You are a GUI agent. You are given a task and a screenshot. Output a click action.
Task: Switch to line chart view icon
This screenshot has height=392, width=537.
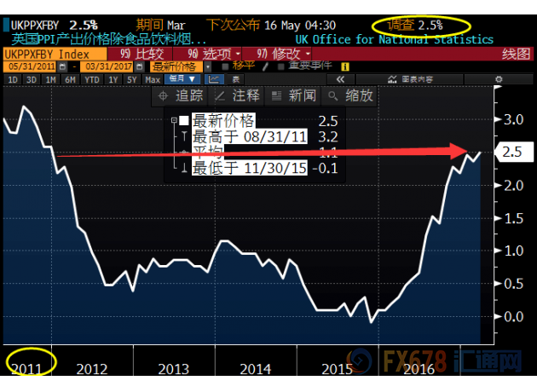[x=212, y=79]
